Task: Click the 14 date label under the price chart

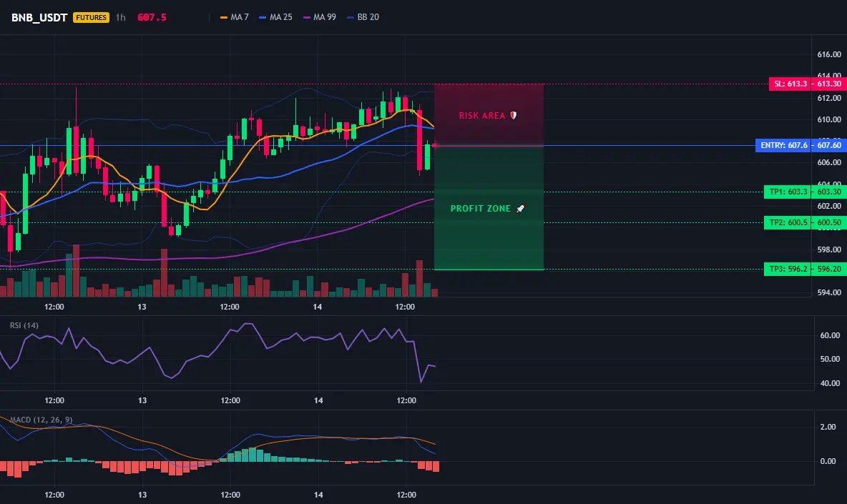Action: coord(317,307)
